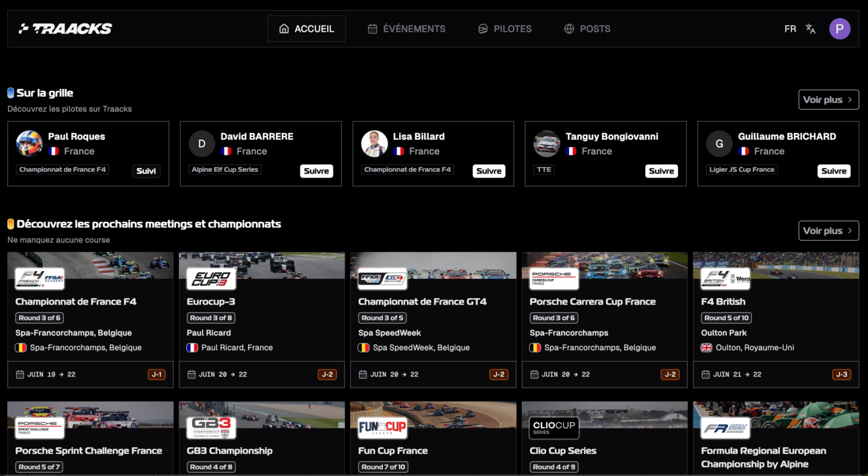Open the Eurocup-3 event title
Screen dimensions: 868x476
click(211, 302)
